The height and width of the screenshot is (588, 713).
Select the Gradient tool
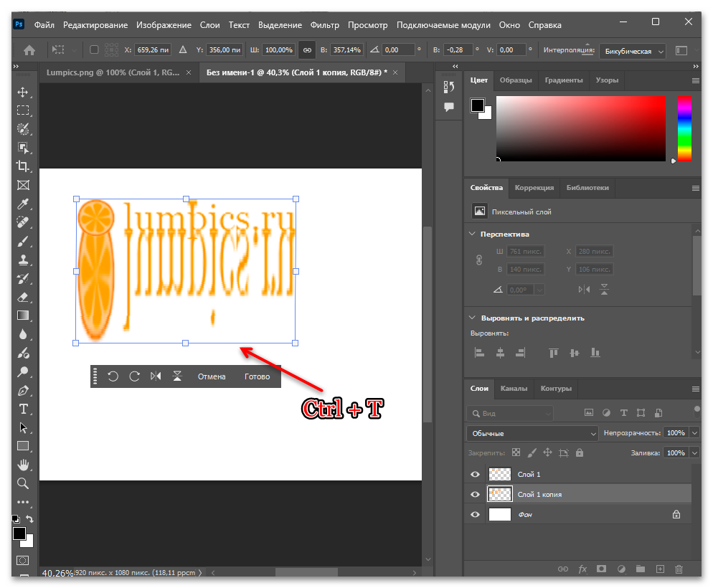[x=23, y=316]
